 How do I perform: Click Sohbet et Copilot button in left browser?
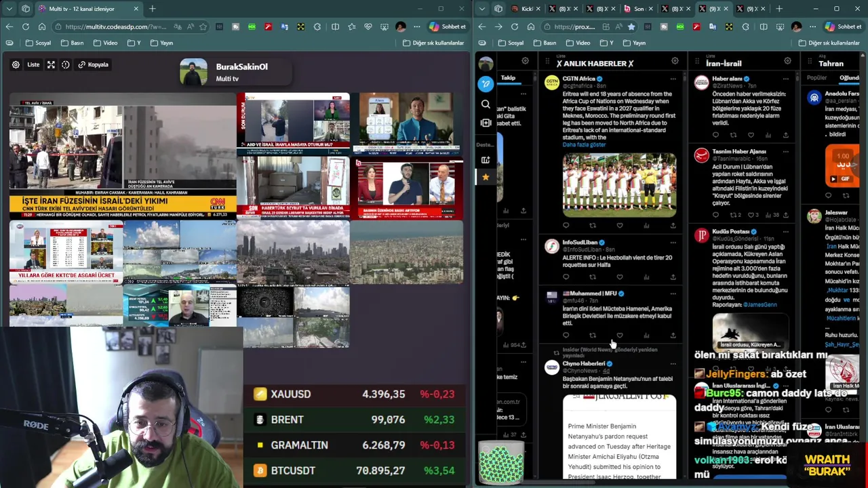click(447, 26)
